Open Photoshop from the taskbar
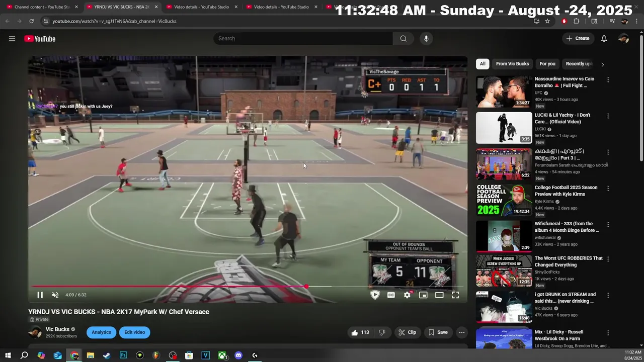This screenshot has height=362, width=644. pos(123,355)
